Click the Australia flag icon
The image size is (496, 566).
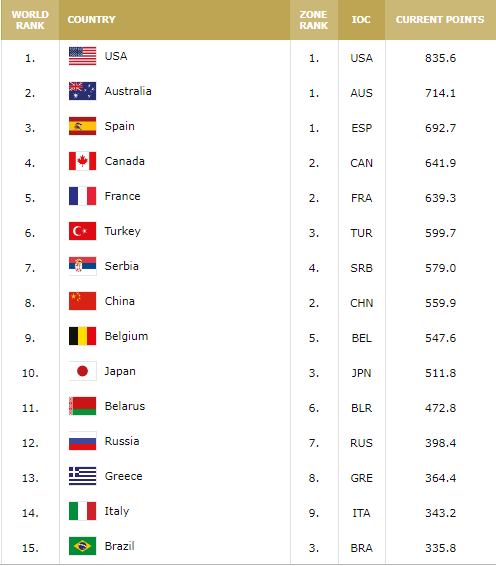pyautogui.click(x=82, y=91)
